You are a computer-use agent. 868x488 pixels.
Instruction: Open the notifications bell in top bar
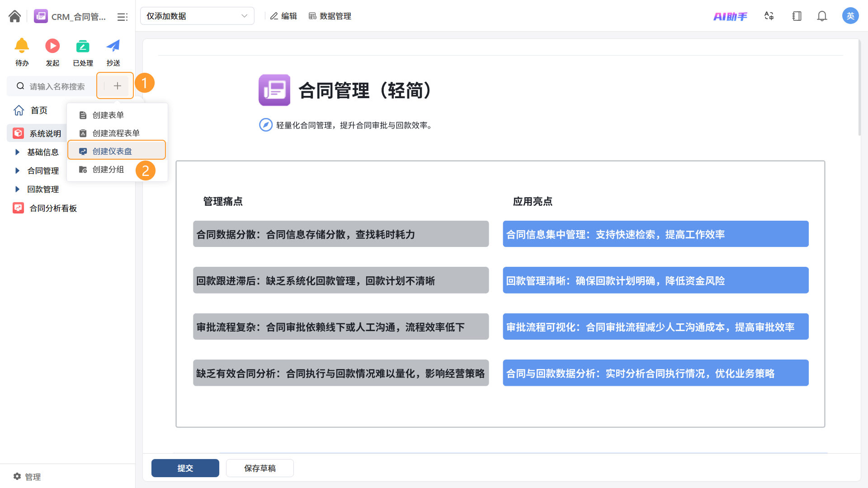[822, 16]
